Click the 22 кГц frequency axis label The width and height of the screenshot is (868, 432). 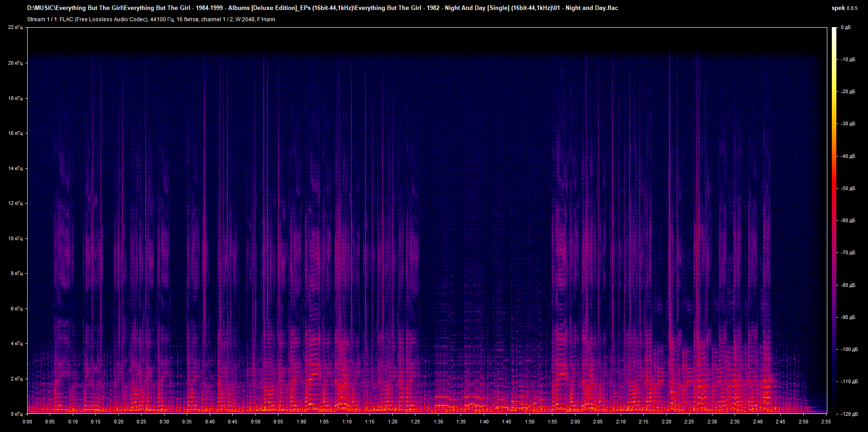pos(15,28)
